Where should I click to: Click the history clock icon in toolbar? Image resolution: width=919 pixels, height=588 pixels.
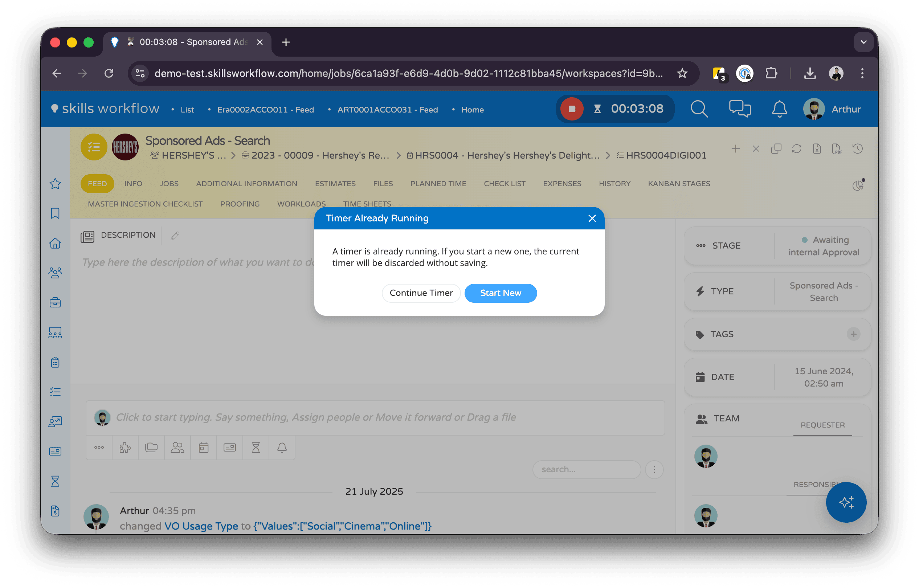[x=858, y=148]
